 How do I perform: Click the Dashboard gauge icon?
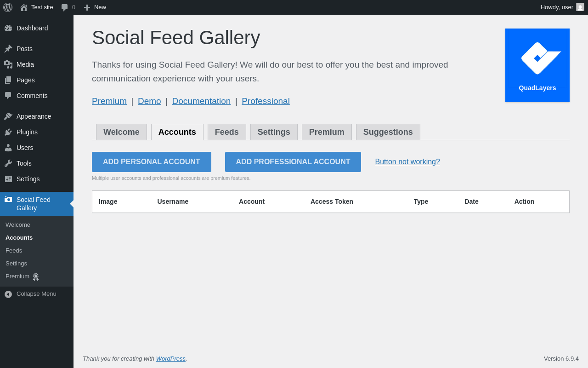(8, 28)
